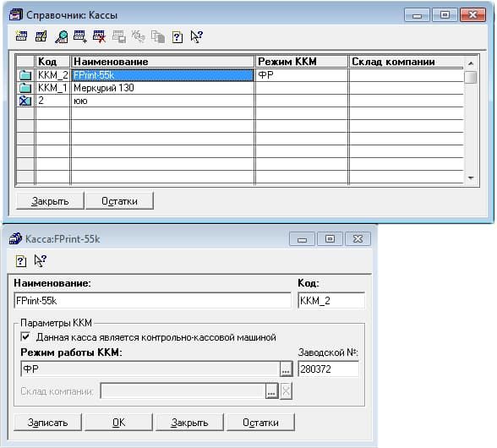This screenshot has height=448, width=497.
Task: Open ellipsis selector for Склад компании field
Action: 271,391
